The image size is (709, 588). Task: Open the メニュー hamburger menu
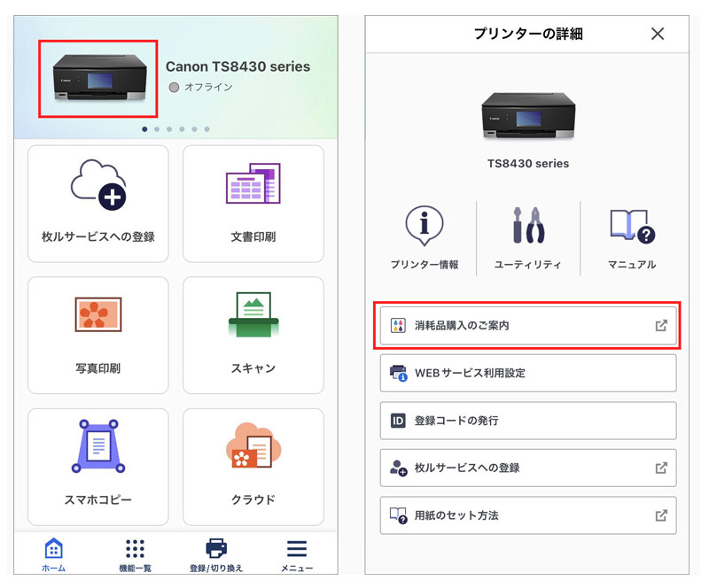[297, 554]
